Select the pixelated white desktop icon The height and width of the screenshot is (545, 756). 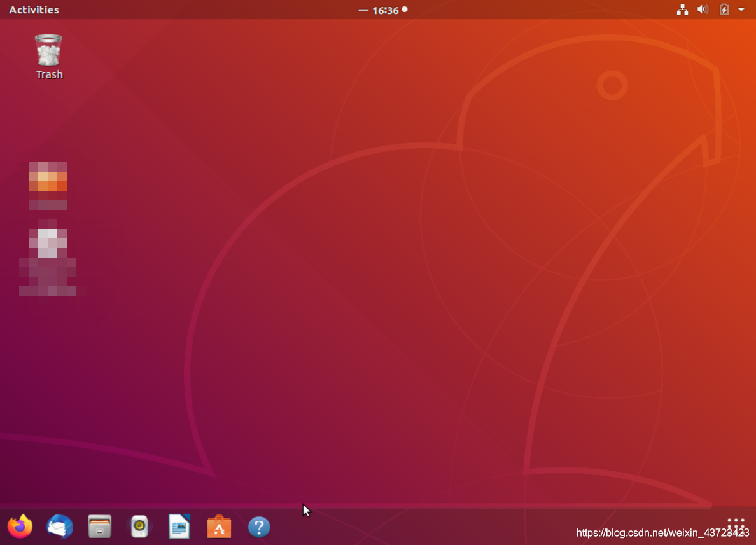(x=47, y=258)
